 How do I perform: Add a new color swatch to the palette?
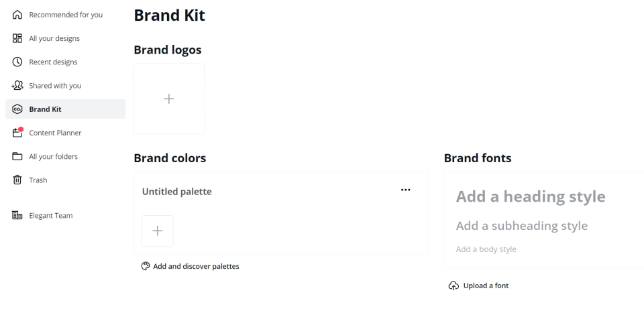coord(158,231)
